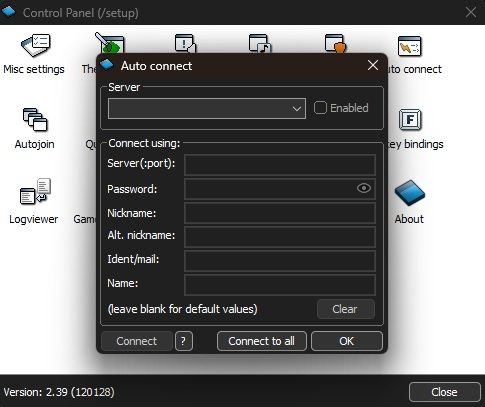Clear the connection fields
The image size is (485, 407).
coord(346,309)
